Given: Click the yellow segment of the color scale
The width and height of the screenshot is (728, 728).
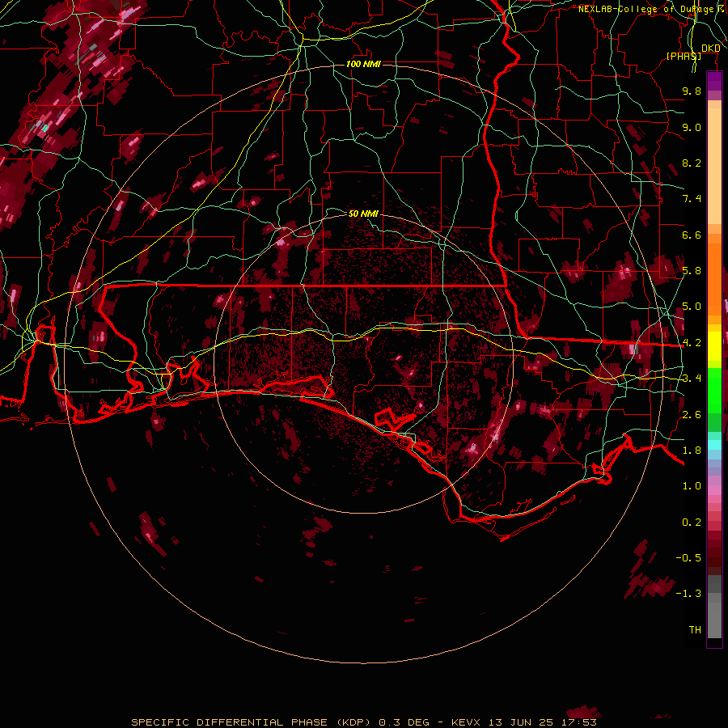Looking at the screenshot, I should (714, 346).
